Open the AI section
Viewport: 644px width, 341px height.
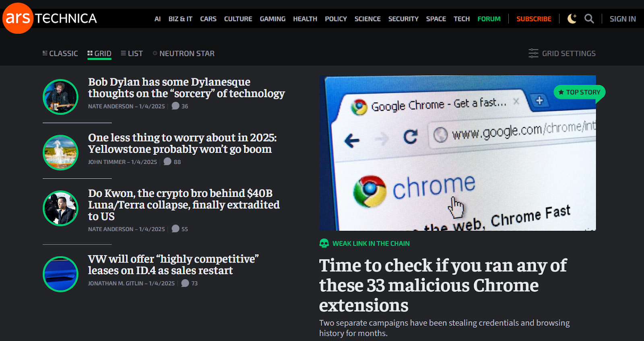pos(157,19)
